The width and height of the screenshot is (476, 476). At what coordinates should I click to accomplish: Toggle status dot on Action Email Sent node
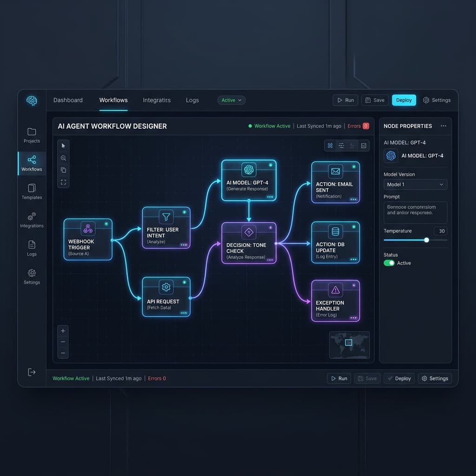354,167
